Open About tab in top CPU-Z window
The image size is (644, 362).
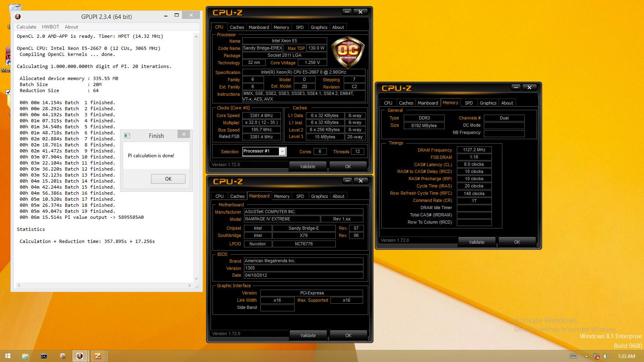(x=338, y=27)
